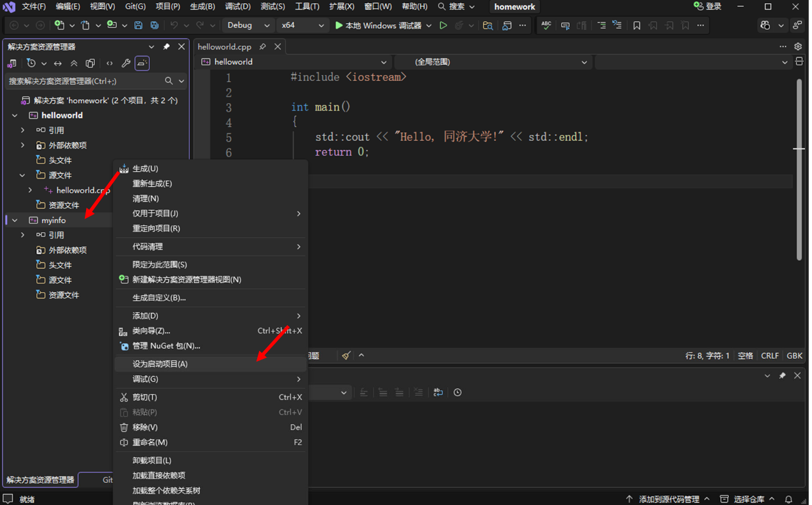Click the Start Without Debugging outline play icon

pos(443,26)
